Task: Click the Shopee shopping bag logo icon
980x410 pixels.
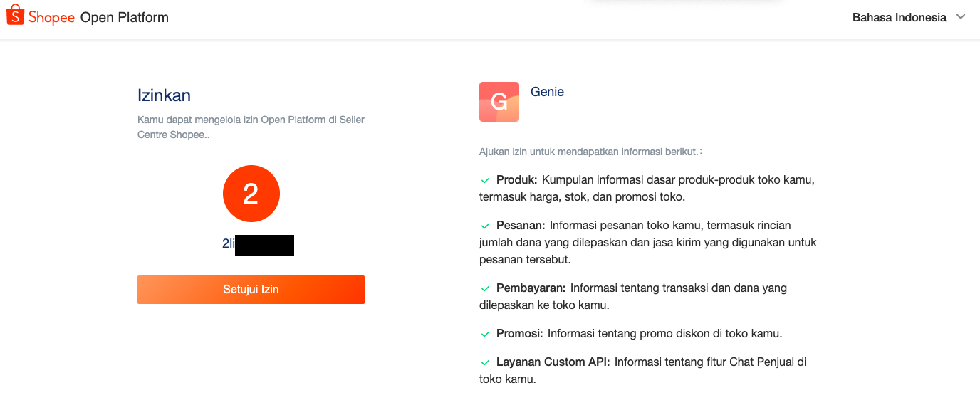Action: 15,15
